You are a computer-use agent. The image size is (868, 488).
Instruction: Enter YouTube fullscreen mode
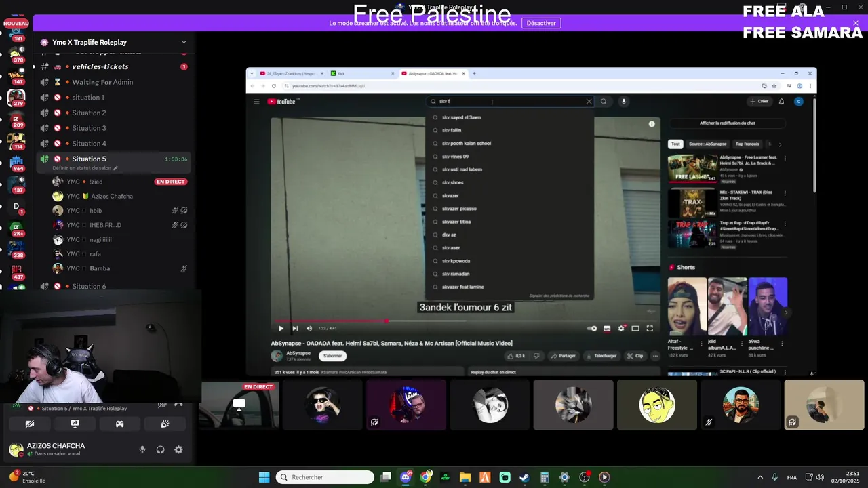[x=650, y=329]
